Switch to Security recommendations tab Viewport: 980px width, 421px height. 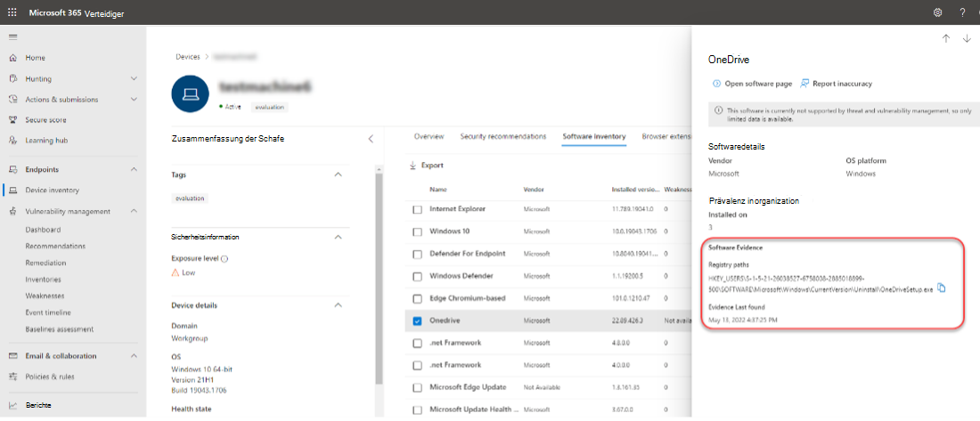[503, 136]
